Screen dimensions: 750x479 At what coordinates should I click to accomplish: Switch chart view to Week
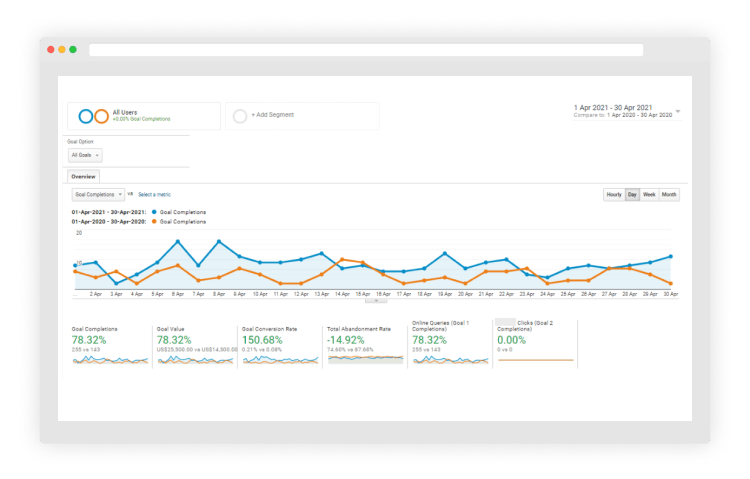pos(649,195)
